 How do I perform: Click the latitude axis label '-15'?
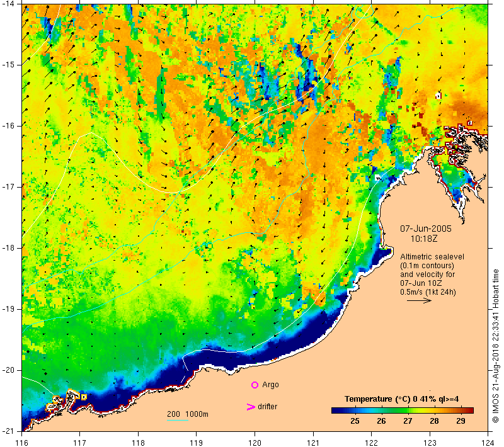click(x=8, y=65)
